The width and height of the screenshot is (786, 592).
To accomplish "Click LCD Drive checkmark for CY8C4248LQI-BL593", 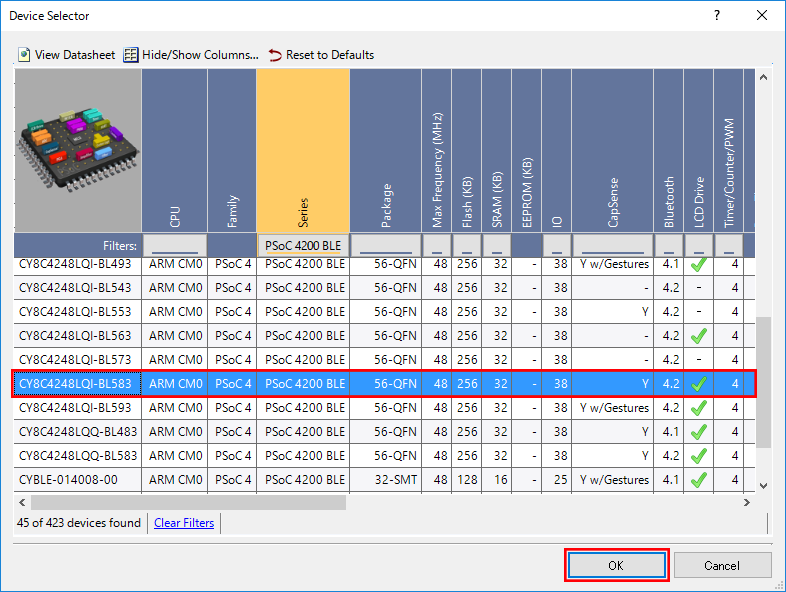I will pyautogui.click(x=698, y=408).
